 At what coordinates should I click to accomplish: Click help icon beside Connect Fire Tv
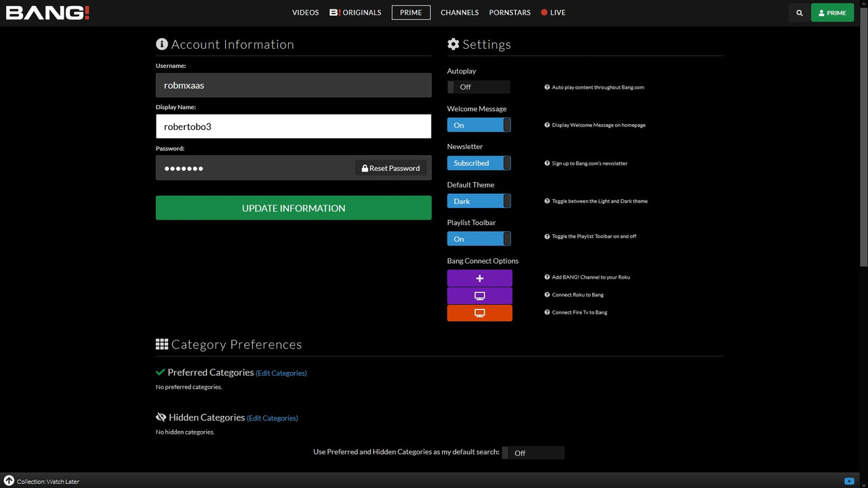click(x=547, y=312)
